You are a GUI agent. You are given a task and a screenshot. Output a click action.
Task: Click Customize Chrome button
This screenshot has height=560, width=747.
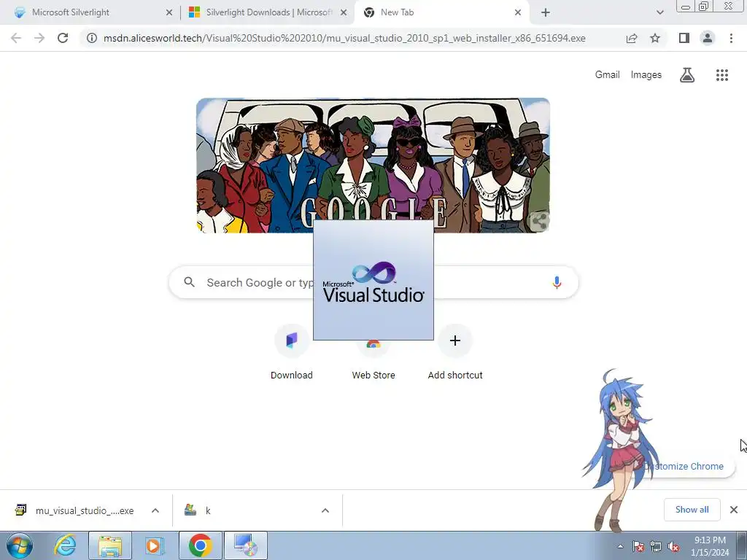click(x=686, y=466)
